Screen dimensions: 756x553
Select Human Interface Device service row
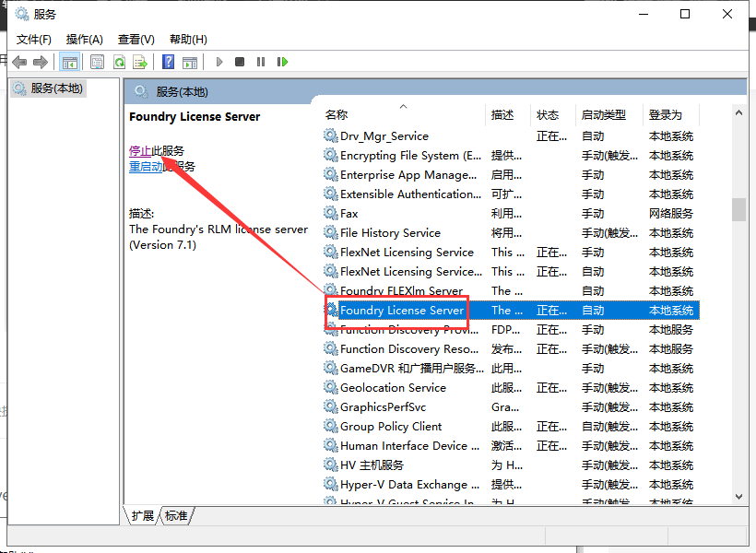tap(511, 445)
